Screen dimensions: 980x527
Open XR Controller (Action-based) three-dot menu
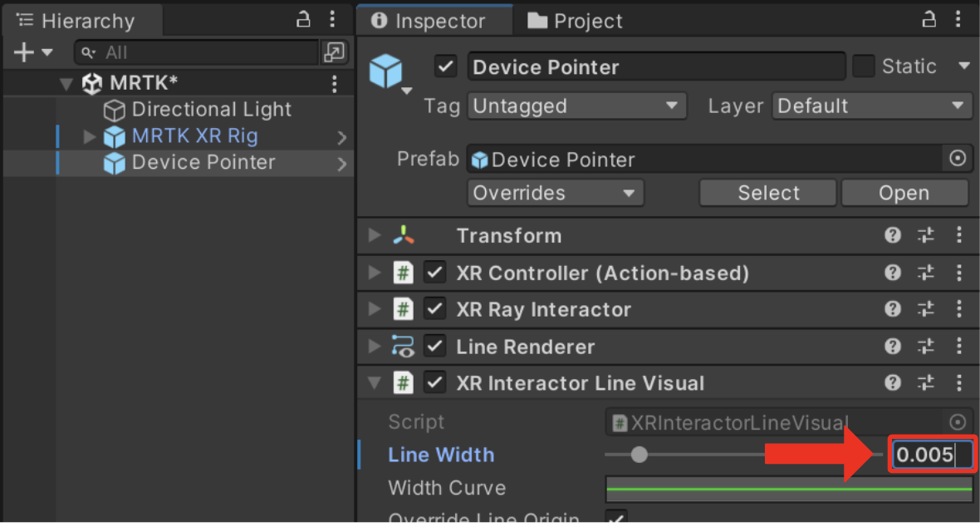coord(959,273)
